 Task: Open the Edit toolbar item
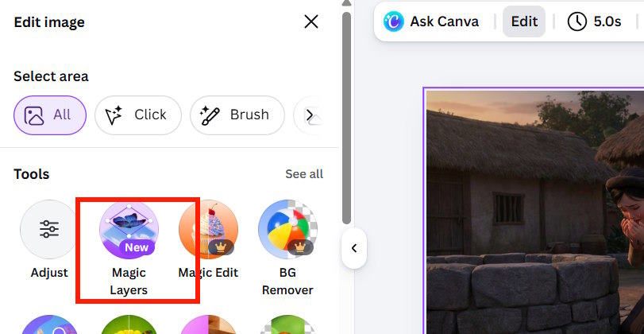tap(524, 21)
